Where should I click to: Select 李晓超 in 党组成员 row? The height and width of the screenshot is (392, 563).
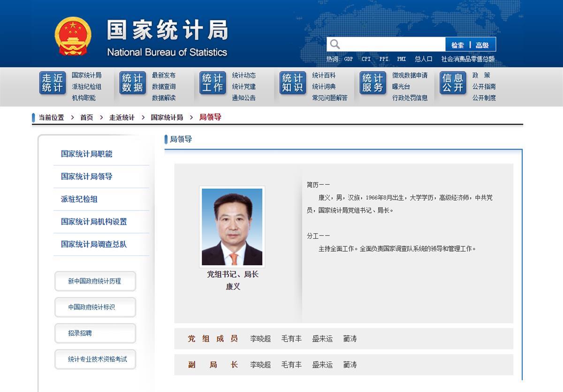point(260,339)
